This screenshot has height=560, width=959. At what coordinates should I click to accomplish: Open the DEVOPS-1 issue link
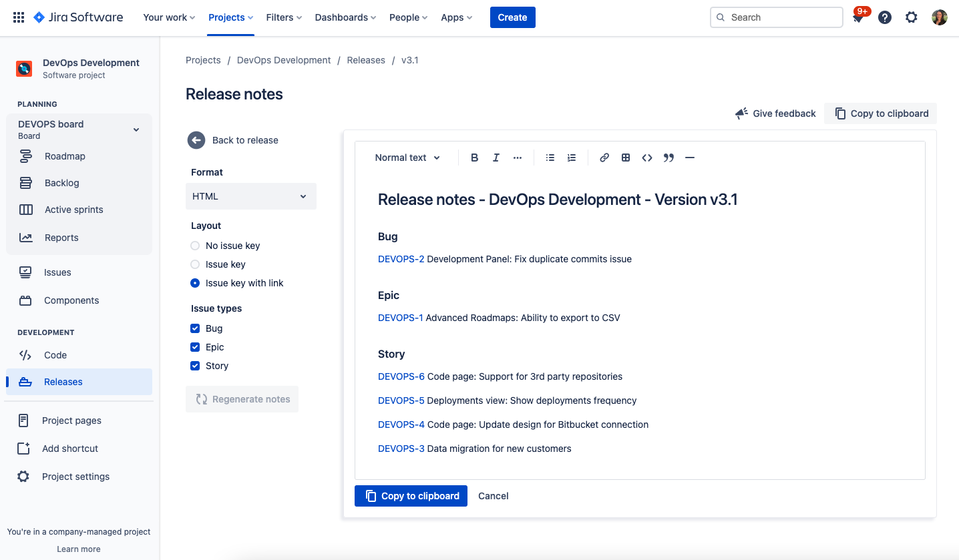[400, 318]
